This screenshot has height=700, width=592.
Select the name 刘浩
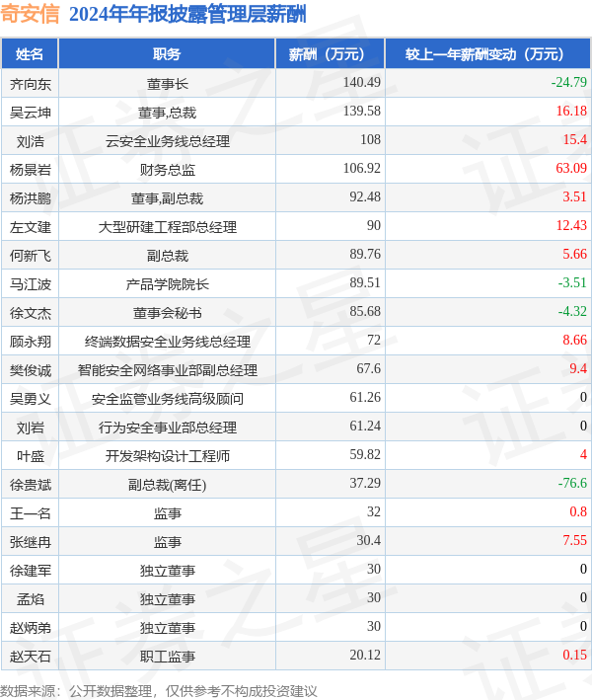click(31, 141)
